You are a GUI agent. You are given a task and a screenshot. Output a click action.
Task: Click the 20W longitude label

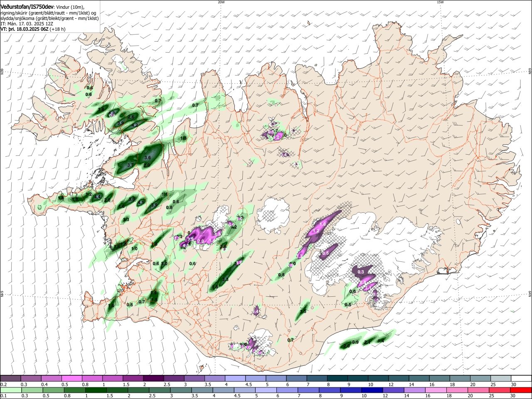point(221,2)
